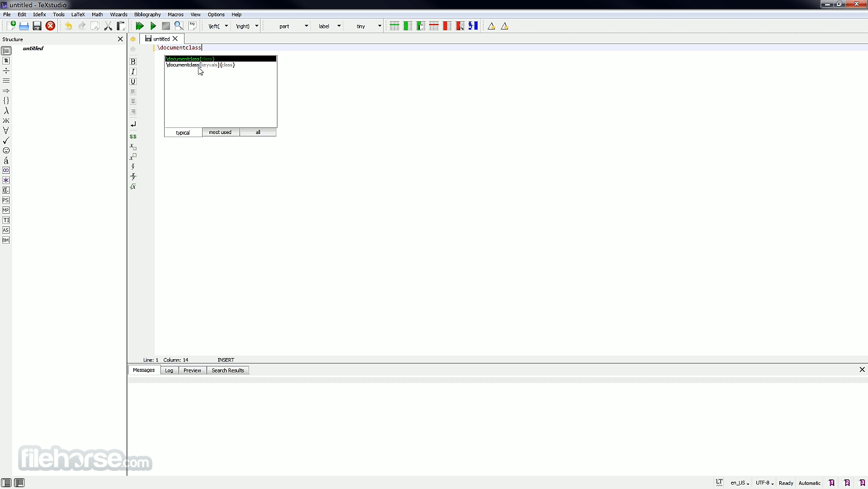This screenshot has width=868, height=489.
Task: View the log via the toolbar log icon
Action: pyautogui.click(x=192, y=26)
